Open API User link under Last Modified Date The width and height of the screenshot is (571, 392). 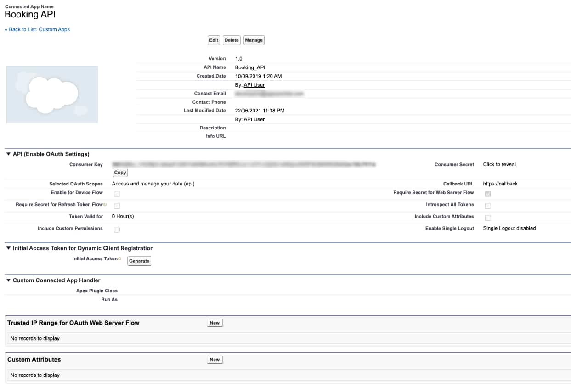click(254, 119)
